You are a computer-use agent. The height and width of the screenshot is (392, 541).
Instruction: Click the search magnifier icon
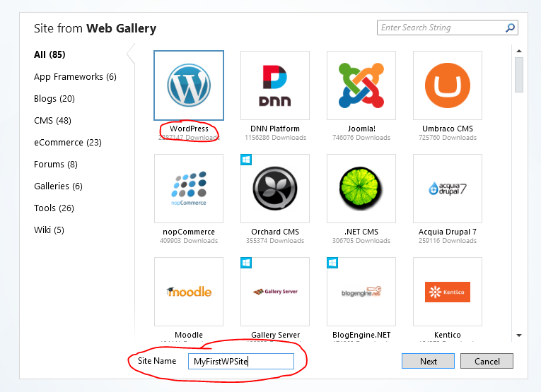[x=511, y=28]
